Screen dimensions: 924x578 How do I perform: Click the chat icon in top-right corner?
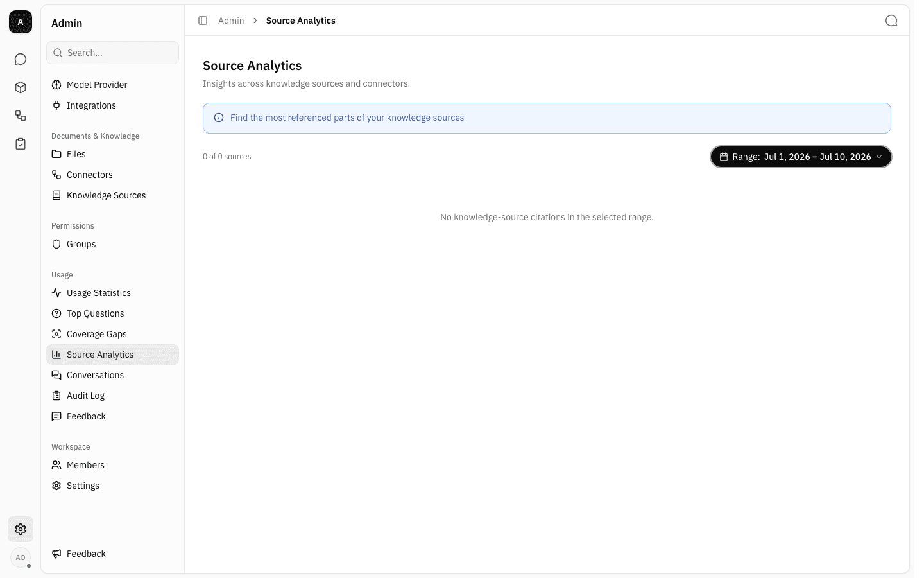click(891, 21)
